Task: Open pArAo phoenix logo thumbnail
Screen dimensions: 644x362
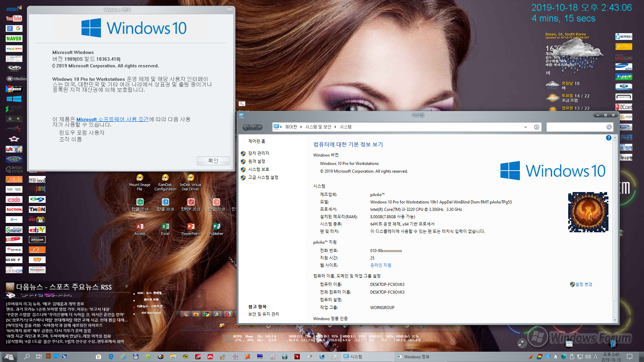Action: tap(588, 212)
